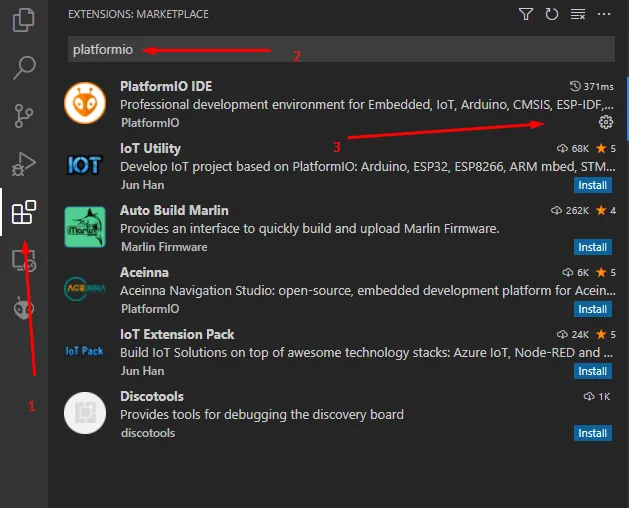
Task: Install the IoT Extension Pack
Action: 592,371
